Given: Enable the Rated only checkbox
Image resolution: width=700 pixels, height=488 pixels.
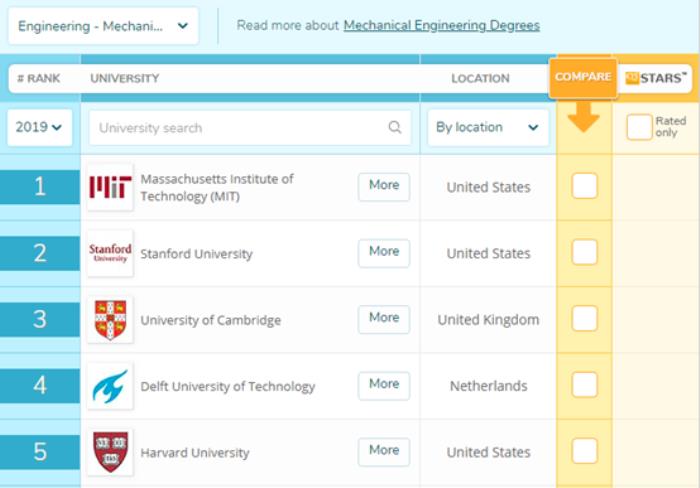Looking at the screenshot, I should tap(639, 128).
